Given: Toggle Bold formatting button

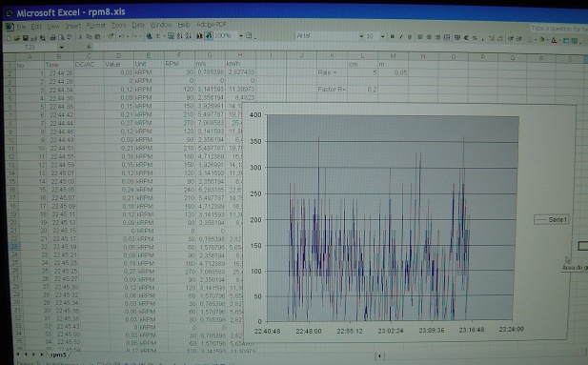Looking at the screenshot, I should 393,37.
